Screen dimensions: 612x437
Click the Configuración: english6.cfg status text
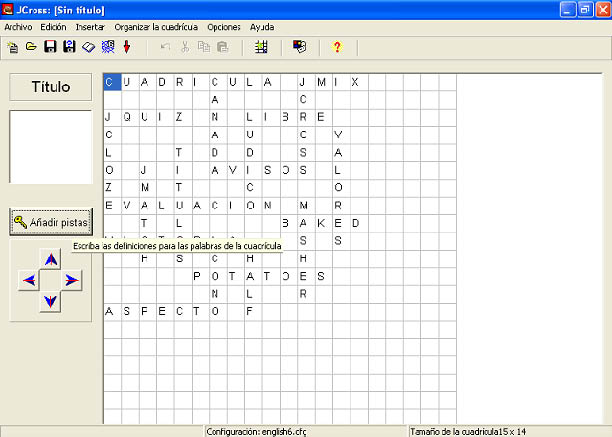[256, 432]
